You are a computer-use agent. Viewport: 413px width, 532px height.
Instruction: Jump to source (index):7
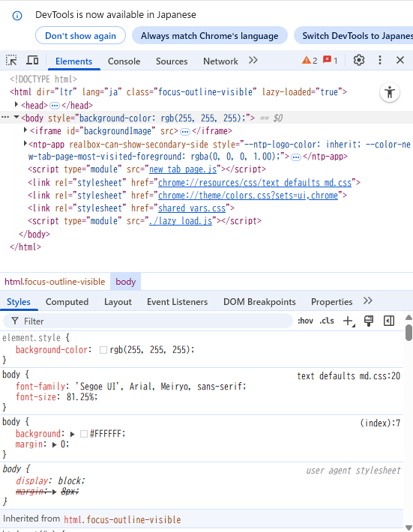pos(380,423)
